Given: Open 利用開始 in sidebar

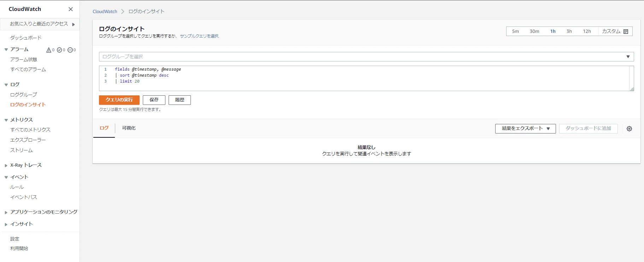Looking at the screenshot, I should (x=19, y=248).
